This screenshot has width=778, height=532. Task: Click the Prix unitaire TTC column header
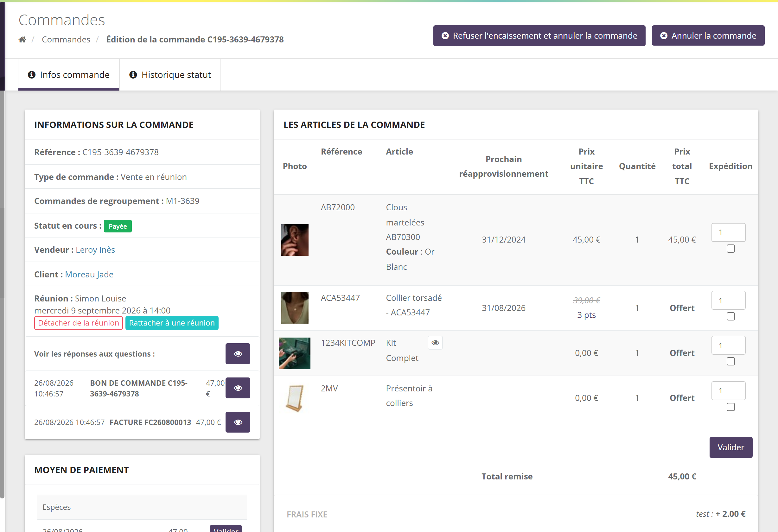pos(587,166)
